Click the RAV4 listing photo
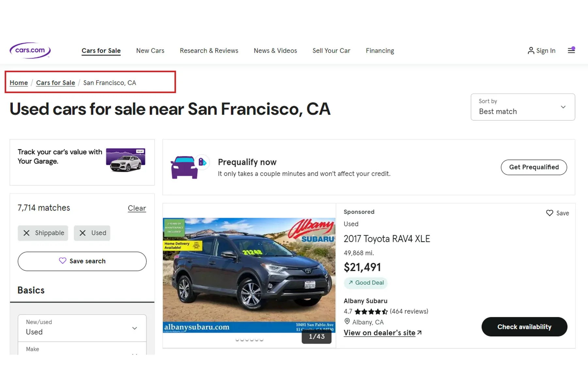Screen dimensions: 588x392 click(x=249, y=275)
